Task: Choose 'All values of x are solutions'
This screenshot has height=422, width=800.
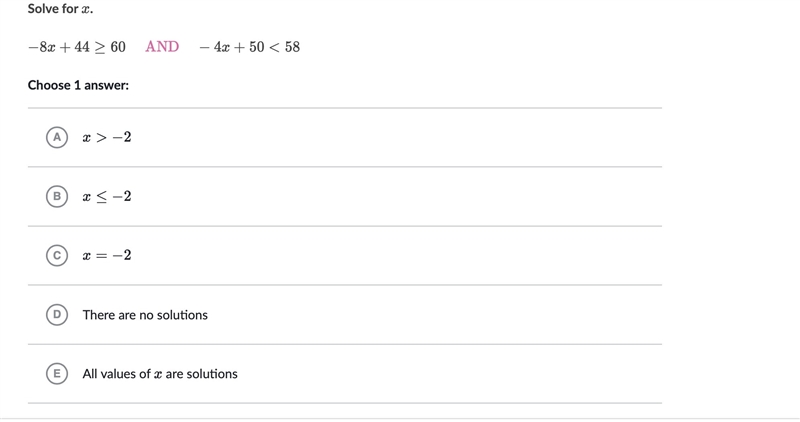Action: (x=160, y=374)
